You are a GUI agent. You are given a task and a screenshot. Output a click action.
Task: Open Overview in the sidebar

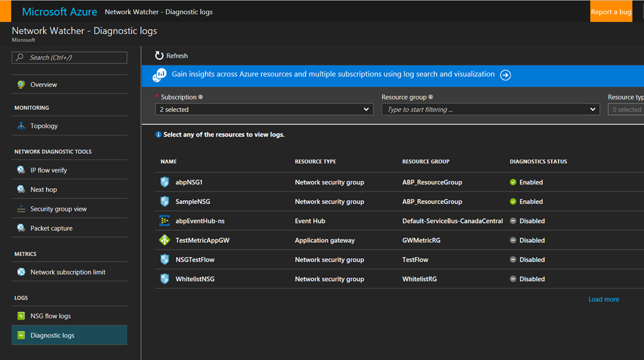[69, 84]
